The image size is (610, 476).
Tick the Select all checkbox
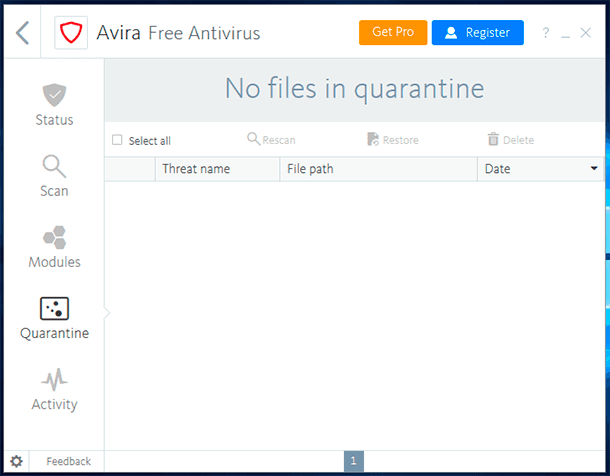(x=117, y=140)
